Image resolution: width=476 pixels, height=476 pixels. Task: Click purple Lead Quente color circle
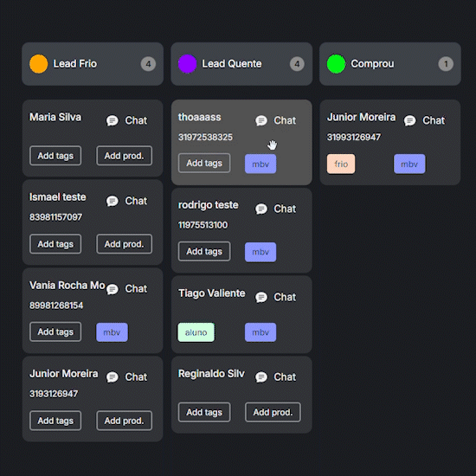(187, 64)
